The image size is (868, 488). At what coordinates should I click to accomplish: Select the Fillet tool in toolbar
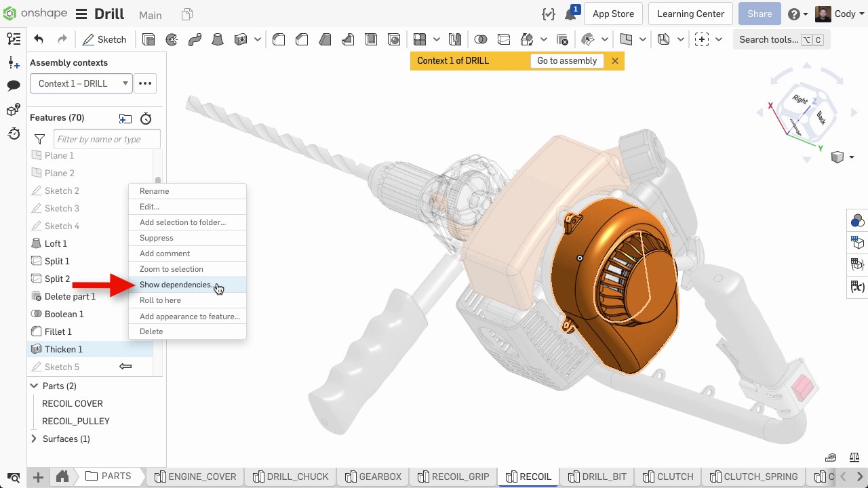tap(279, 39)
